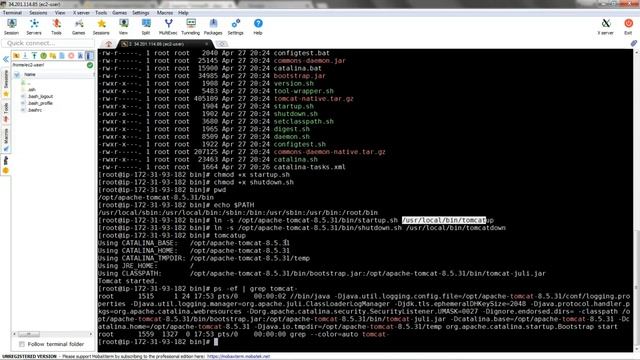
Task: Open the MultiExec toolbar icon
Action: (x=168, y=27)
